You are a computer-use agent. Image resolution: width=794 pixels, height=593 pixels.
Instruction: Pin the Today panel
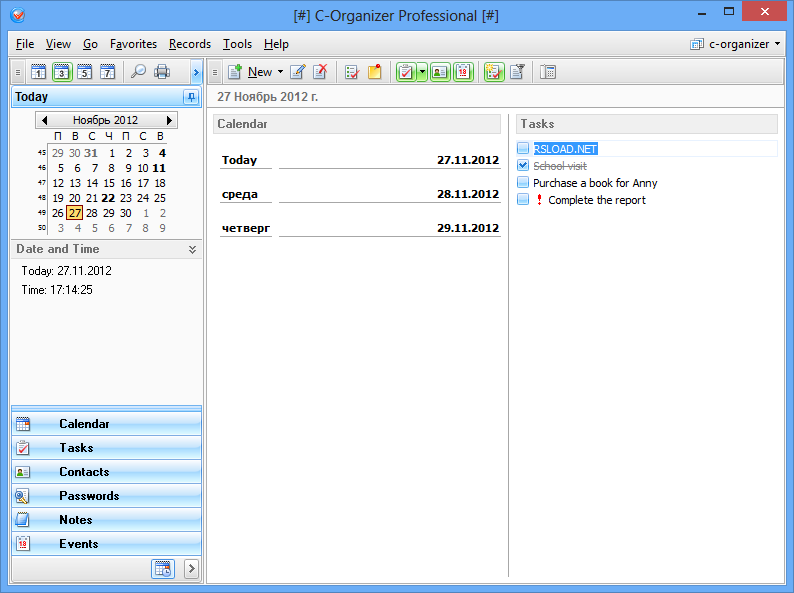click(x=191, y=97)
